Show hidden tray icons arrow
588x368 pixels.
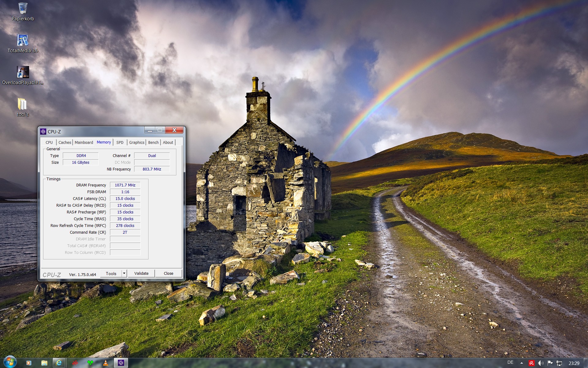point(522,363)
